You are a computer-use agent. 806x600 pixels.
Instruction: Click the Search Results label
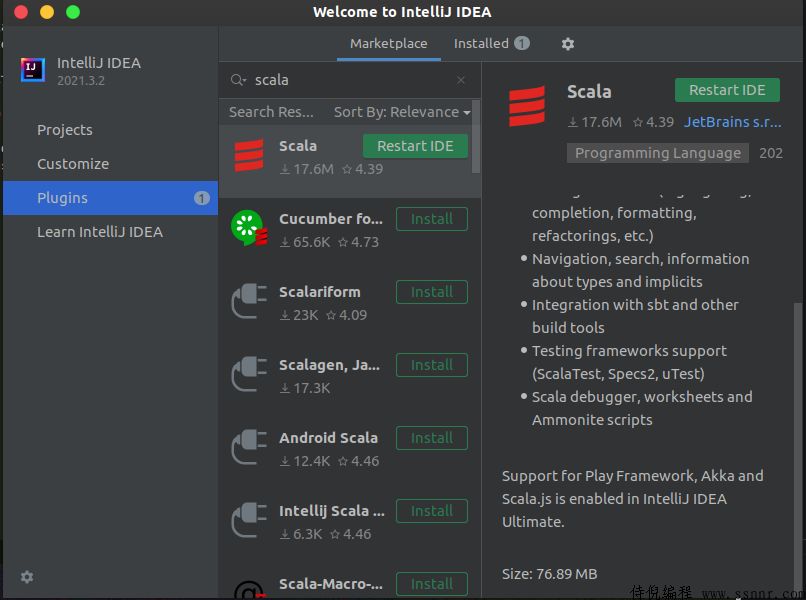(x=271, y=112)
